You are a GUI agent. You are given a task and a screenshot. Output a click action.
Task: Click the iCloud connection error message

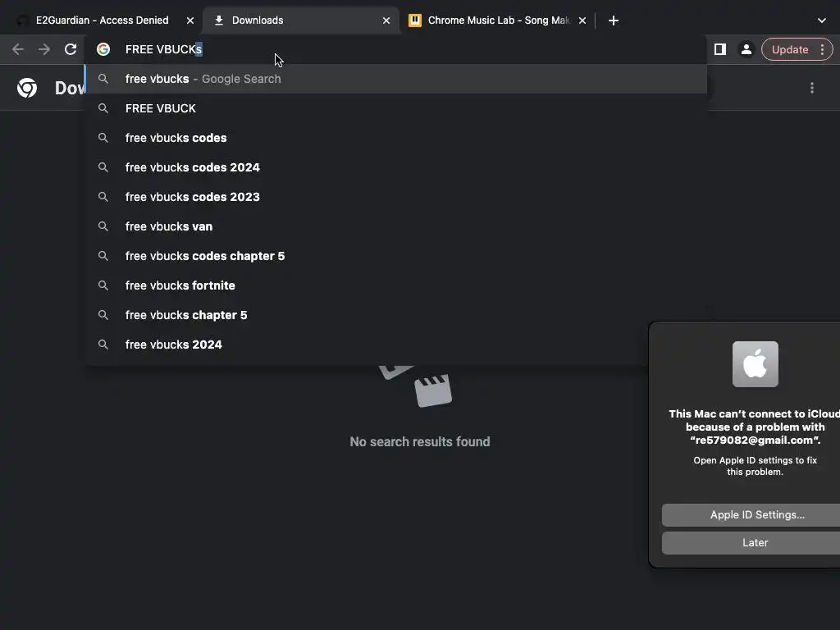click(755, 427)
